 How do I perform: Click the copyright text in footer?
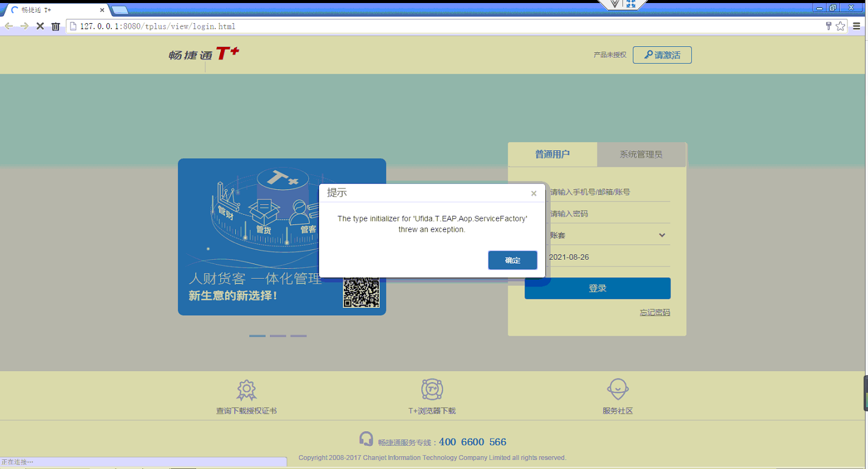tap(432, 457)
